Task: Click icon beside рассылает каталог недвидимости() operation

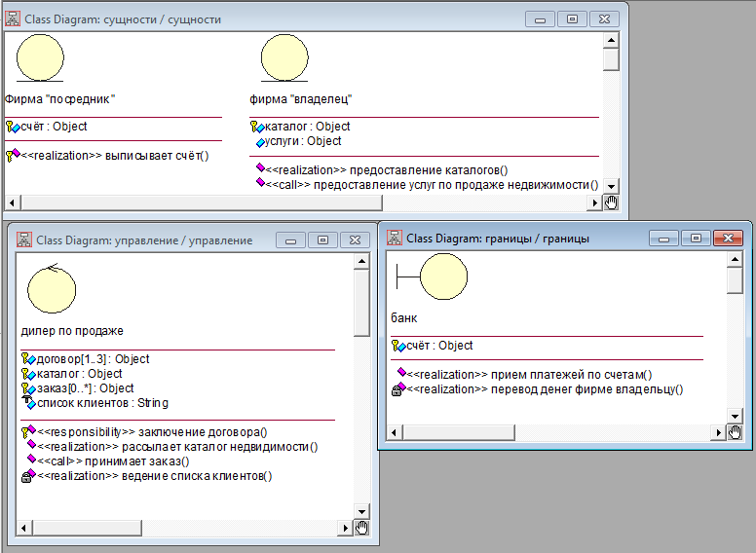Action: pos(32,444)
